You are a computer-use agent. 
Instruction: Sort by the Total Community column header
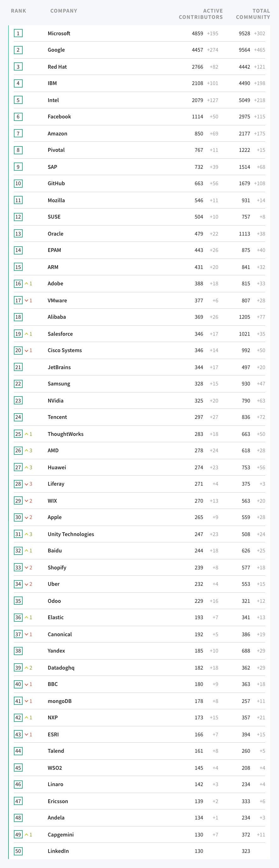coord(253,14)
